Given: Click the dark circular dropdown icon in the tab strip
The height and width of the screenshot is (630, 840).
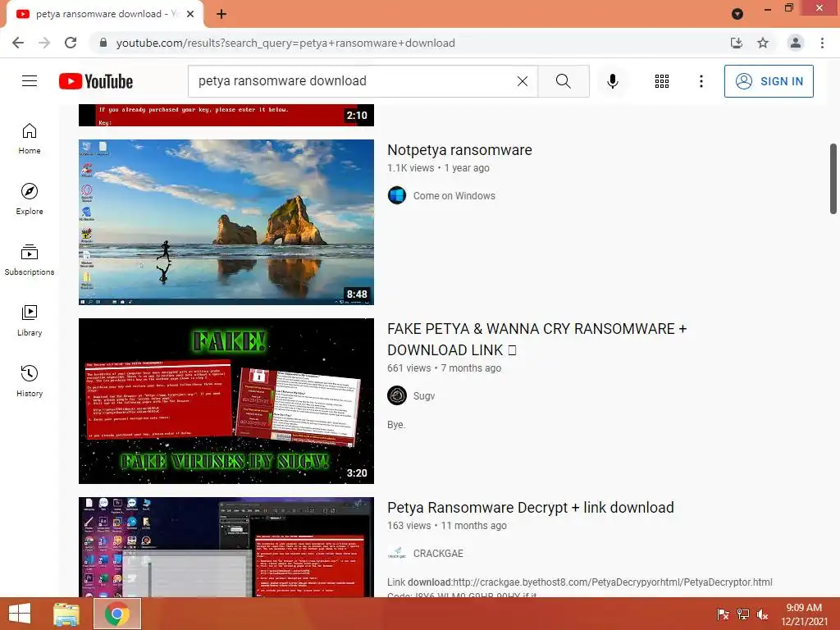Looking at the screenshot, I should (x=737, y=14).
